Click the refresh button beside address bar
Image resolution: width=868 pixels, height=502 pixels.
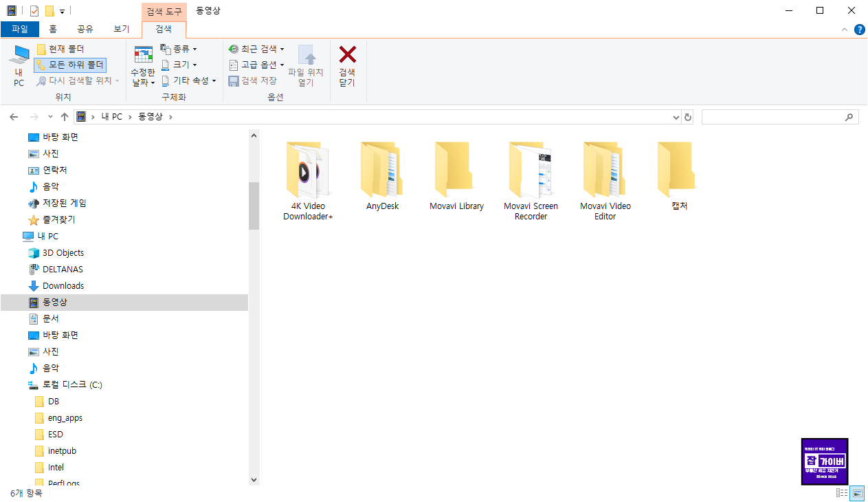tap(688, 117)
